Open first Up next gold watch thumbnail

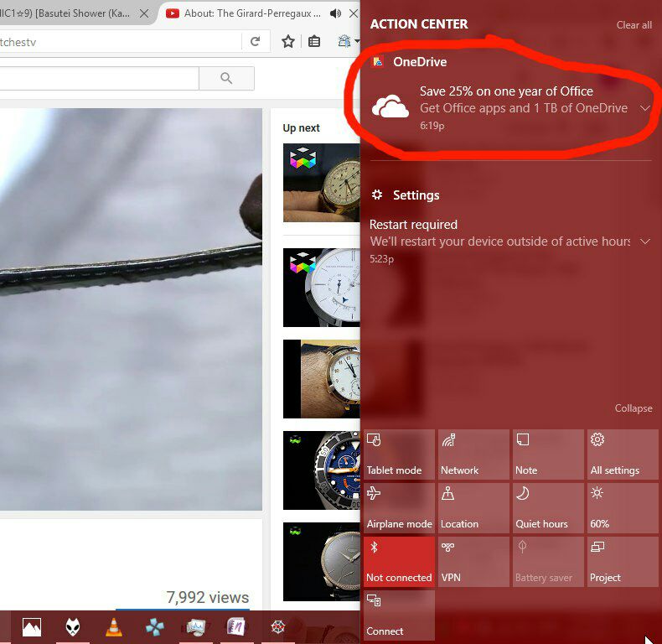[x=321, y=183]
